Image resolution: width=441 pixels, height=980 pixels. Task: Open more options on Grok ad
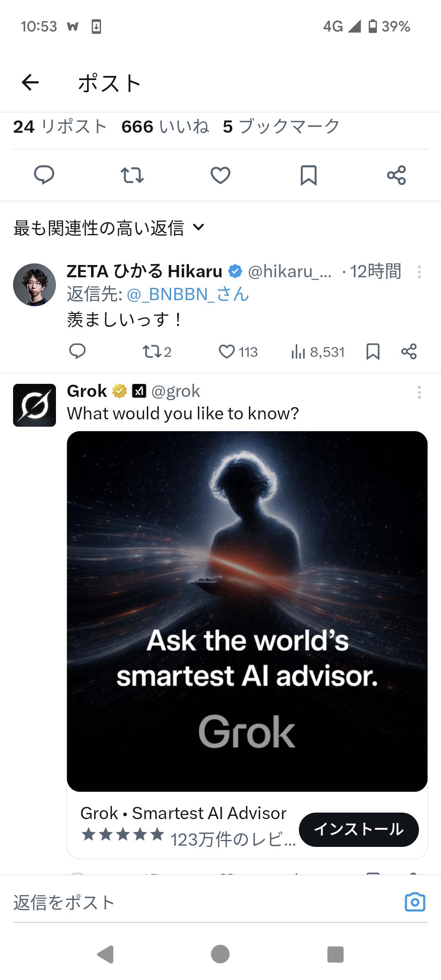419,392
